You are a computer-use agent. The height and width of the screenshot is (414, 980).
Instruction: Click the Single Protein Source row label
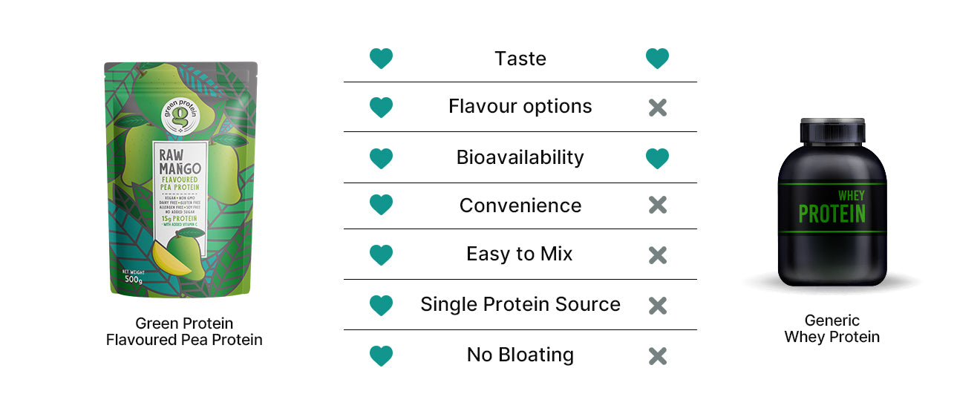click(520, 304)
